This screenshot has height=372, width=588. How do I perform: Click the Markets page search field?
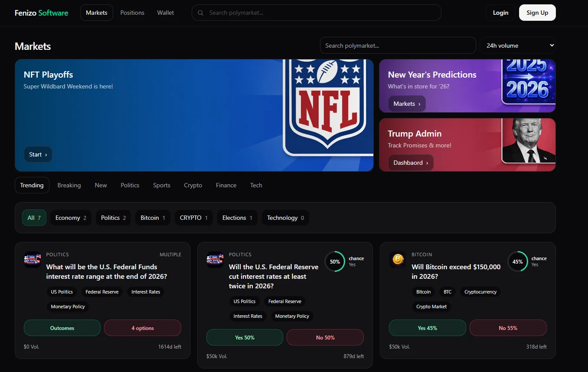point(398,46)
